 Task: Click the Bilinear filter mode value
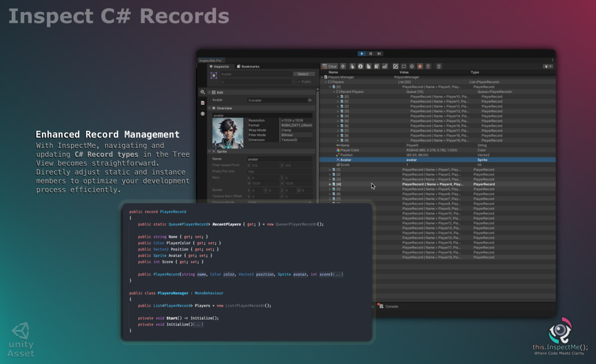(x=297, y=135)
